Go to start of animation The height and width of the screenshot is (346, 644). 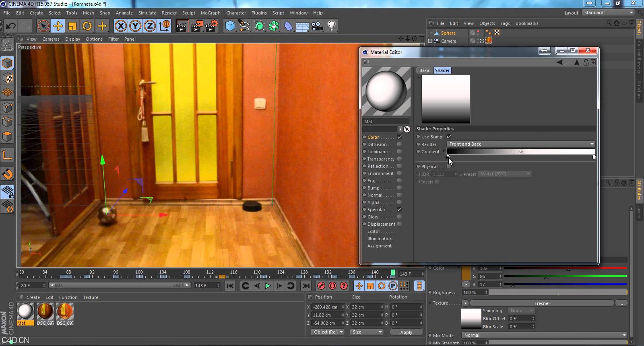pos(230,286)
